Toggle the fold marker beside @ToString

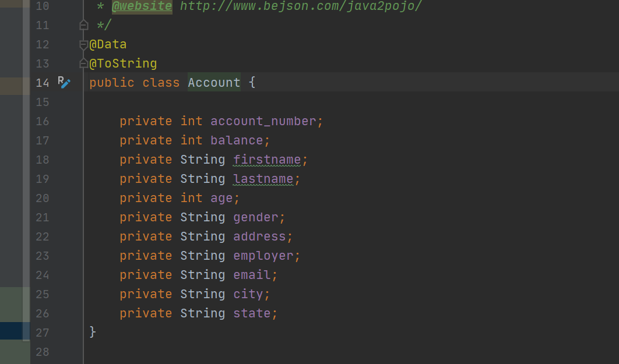tap(83, 63)
